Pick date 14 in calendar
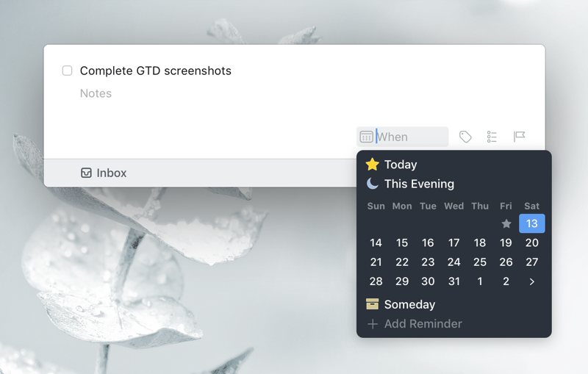This screenshot has width=588, height=374. click(x=376, y=242)
